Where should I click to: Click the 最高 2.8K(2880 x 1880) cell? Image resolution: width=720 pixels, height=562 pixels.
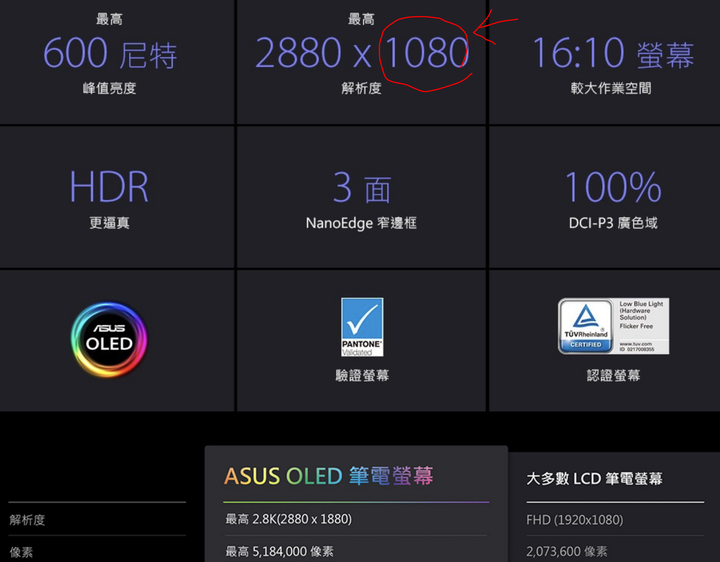[288, 519]
